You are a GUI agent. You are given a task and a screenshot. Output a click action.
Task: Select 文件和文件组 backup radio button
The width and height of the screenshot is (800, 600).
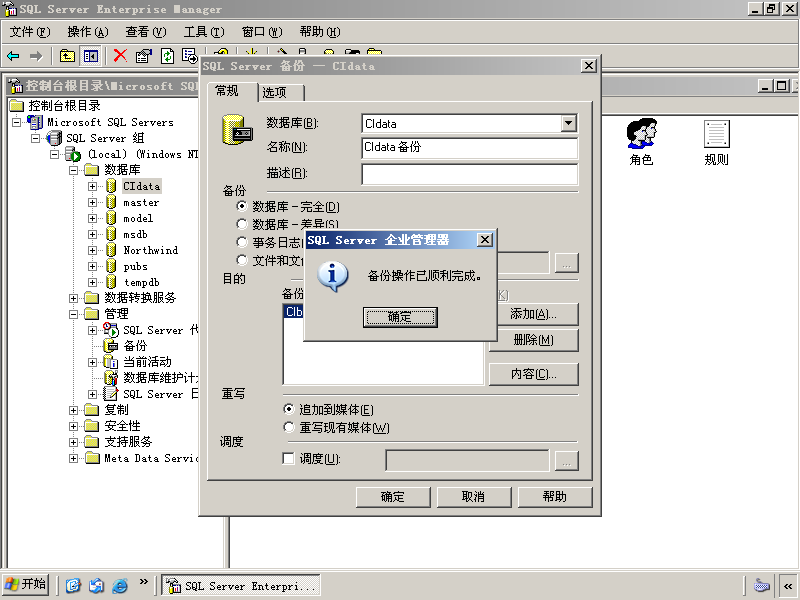(242, 260)
